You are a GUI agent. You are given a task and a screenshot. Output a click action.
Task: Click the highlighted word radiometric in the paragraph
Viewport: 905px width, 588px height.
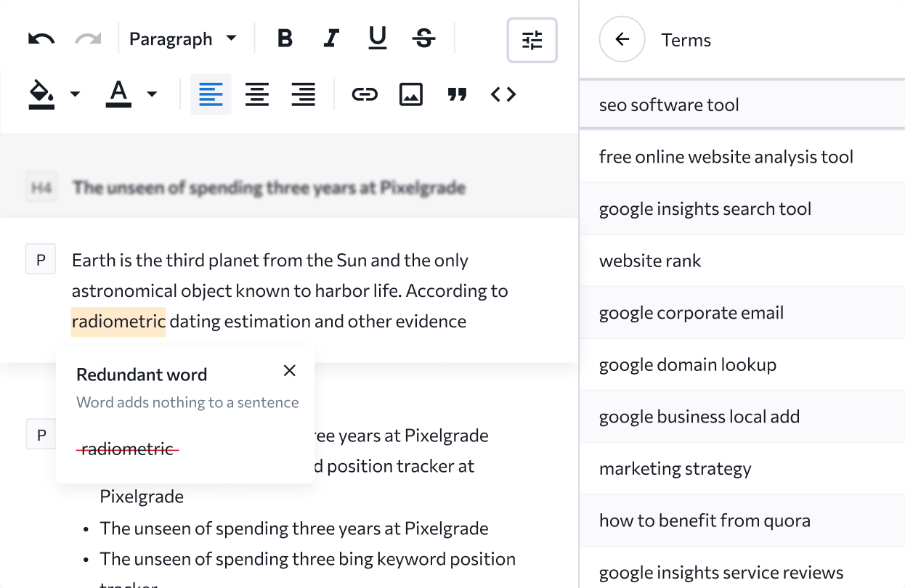point(118,322)
